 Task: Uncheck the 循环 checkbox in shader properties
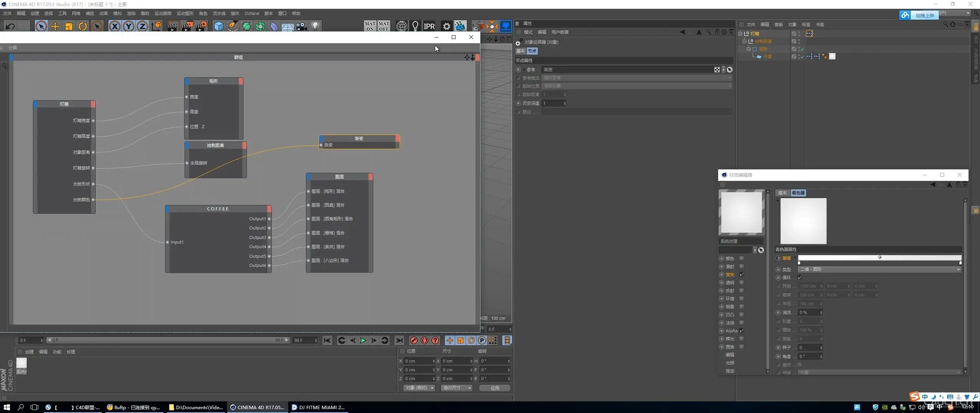click(800, 278)
